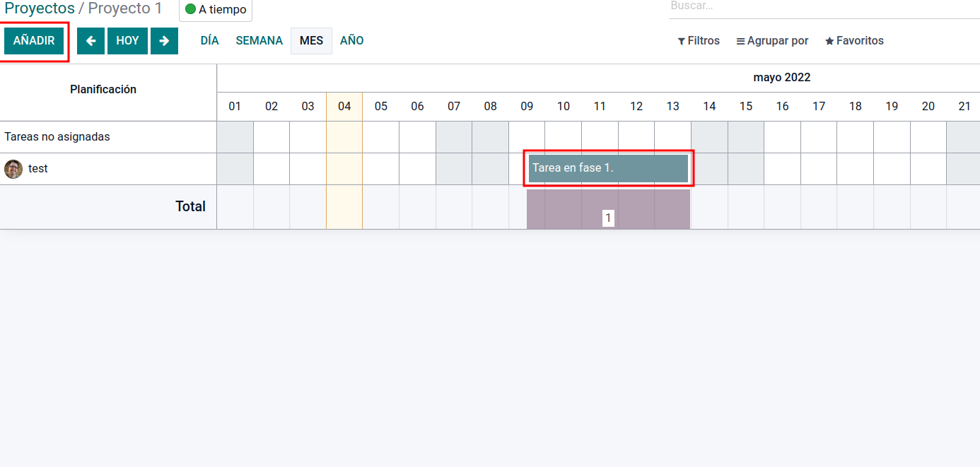
Task: Go to previous month with left arrow
Action: 91,41
